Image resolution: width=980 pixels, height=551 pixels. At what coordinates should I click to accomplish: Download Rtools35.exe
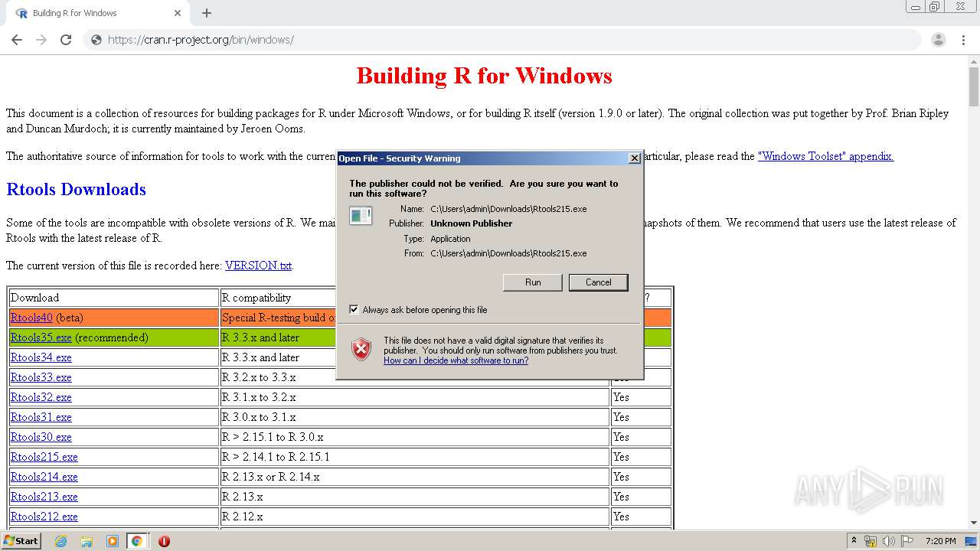41,337
